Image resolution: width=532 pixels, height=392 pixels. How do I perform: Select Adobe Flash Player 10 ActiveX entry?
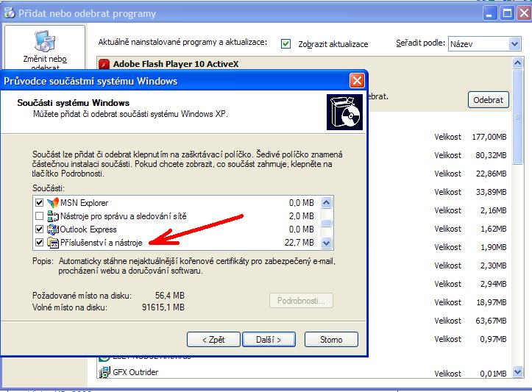pos(176,64)
